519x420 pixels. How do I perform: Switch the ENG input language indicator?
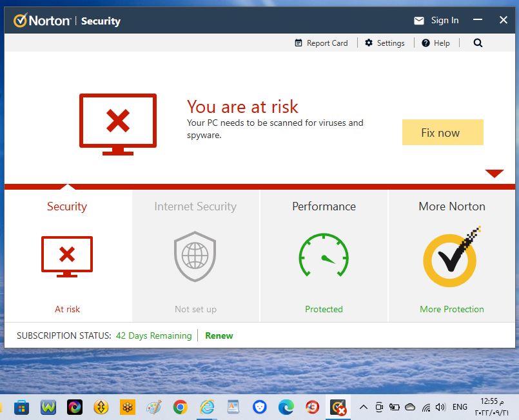point(460,406)
